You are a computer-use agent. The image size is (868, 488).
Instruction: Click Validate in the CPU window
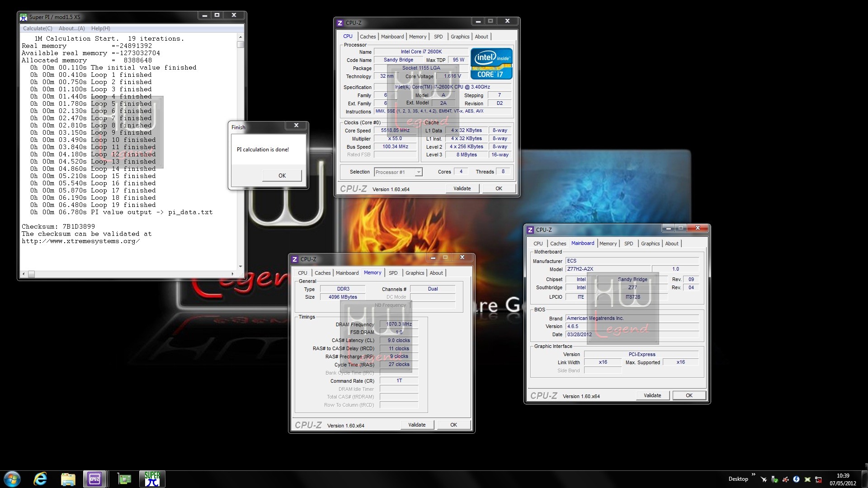coord(462,189)
